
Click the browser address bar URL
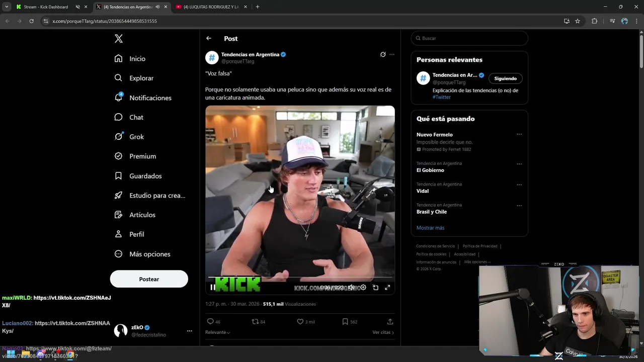105,21
